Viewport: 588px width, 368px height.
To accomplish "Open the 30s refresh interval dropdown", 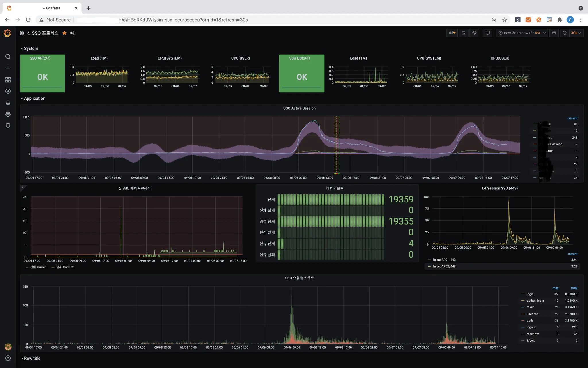I will click(576, 33).
